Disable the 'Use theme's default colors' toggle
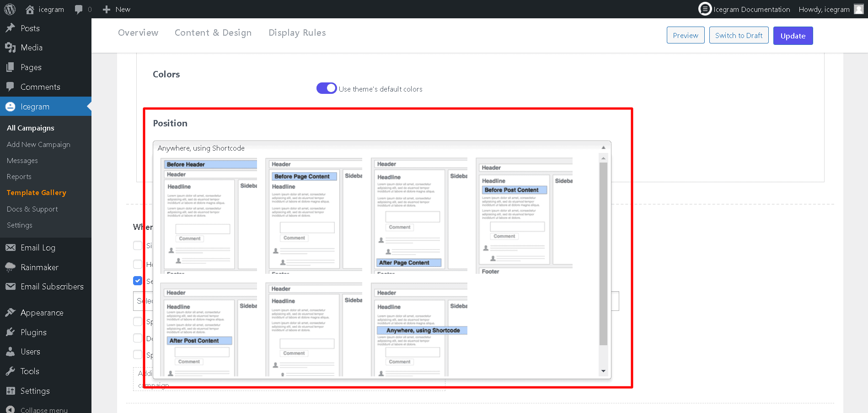This screenshot has width=868, height=413. click(327, 88)
